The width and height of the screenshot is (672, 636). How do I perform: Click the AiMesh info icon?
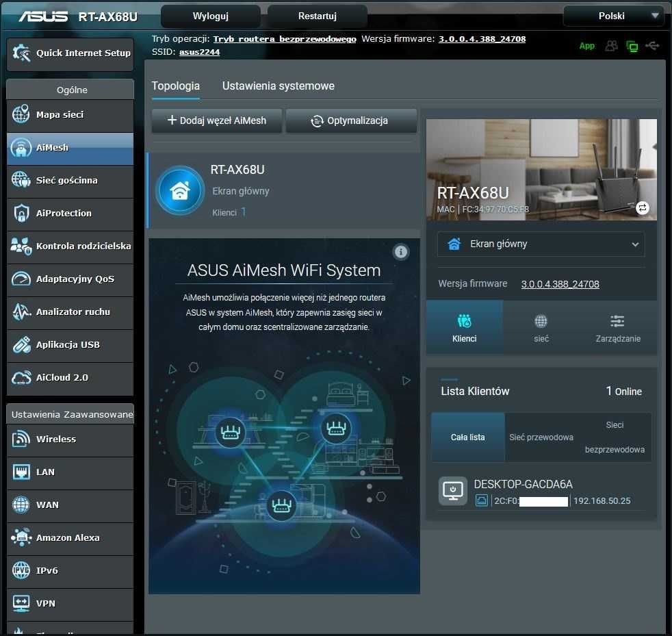(x=401, y=252)
